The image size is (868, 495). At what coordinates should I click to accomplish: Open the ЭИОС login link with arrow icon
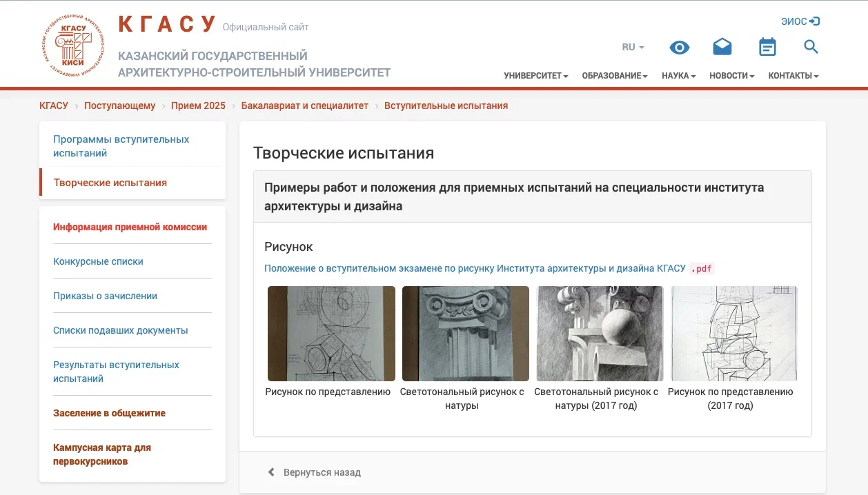click(800, 21)
